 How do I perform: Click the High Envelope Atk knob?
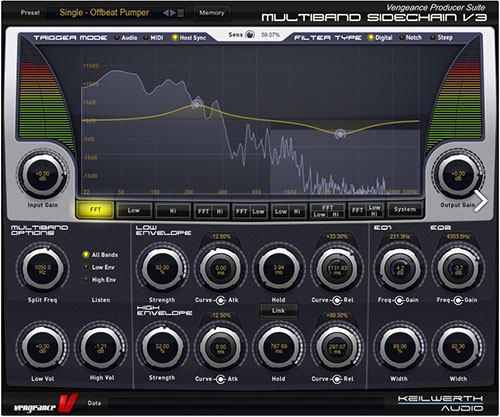pyautogui.click(x=221, y=347)
